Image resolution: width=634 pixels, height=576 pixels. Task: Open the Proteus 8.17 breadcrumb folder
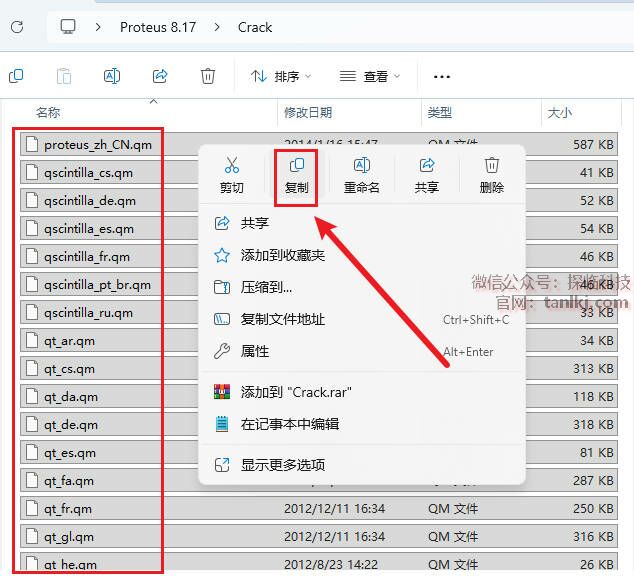pyautogui.click(x=158, y=27)
